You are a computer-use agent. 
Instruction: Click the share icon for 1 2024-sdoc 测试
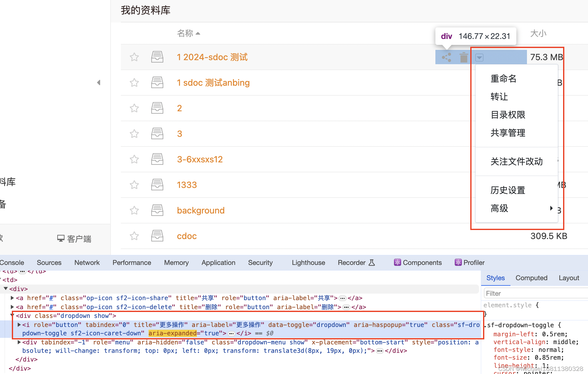pyautogui.click(x=446, y=57)
